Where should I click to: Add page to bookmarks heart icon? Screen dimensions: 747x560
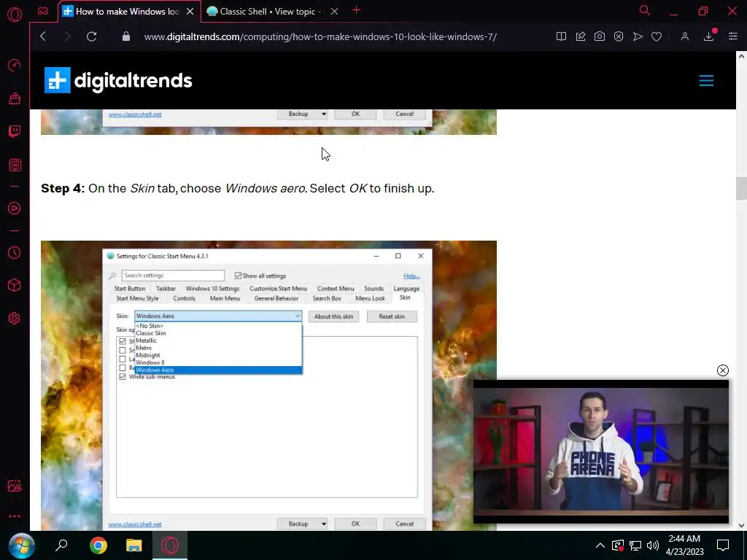pos(657,36)
